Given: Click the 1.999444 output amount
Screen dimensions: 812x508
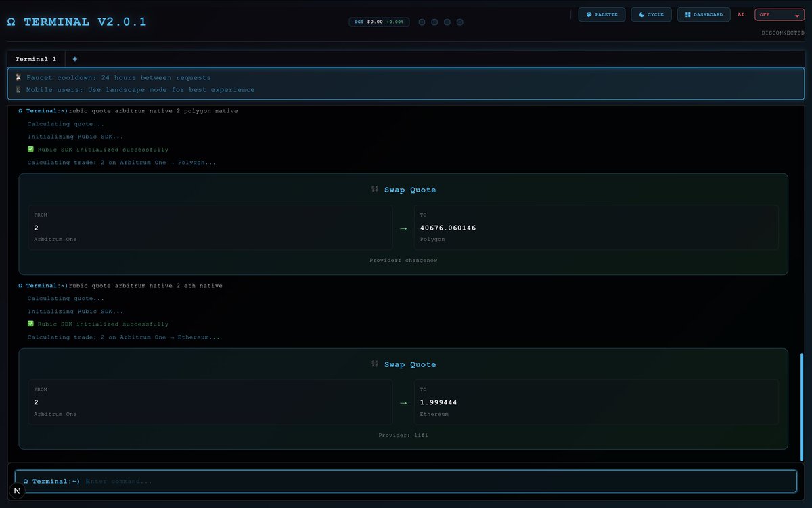Looking at the screenshot, I should click(438, 402).
